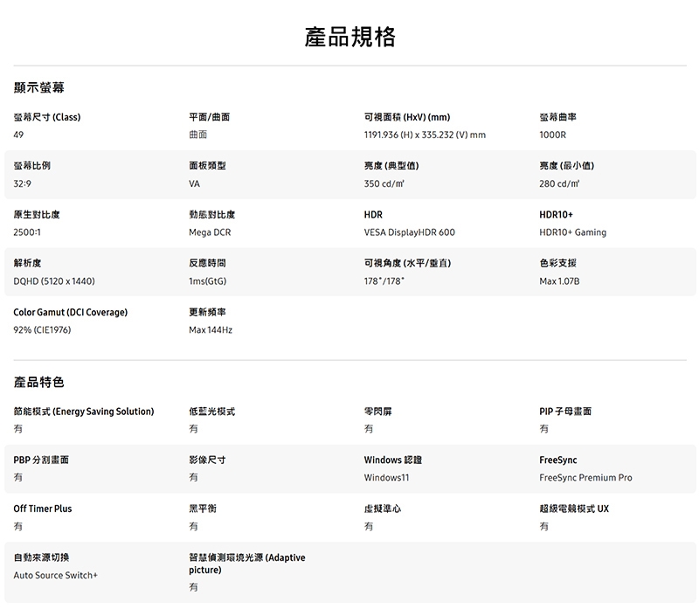Image resolution: width=699 pixels, height=616 pixels.
Task: Select the Max 1.07B color support value
Action: click(x=559, y=281)
